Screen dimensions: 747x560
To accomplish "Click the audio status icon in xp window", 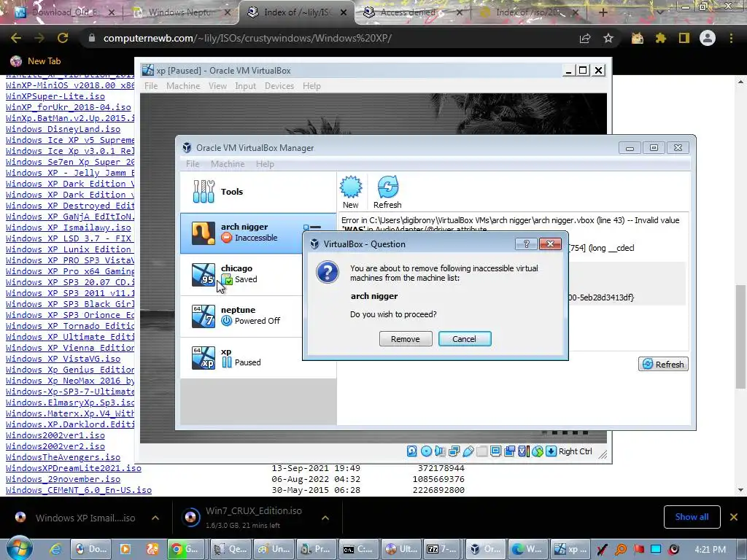I will [440, 451].
